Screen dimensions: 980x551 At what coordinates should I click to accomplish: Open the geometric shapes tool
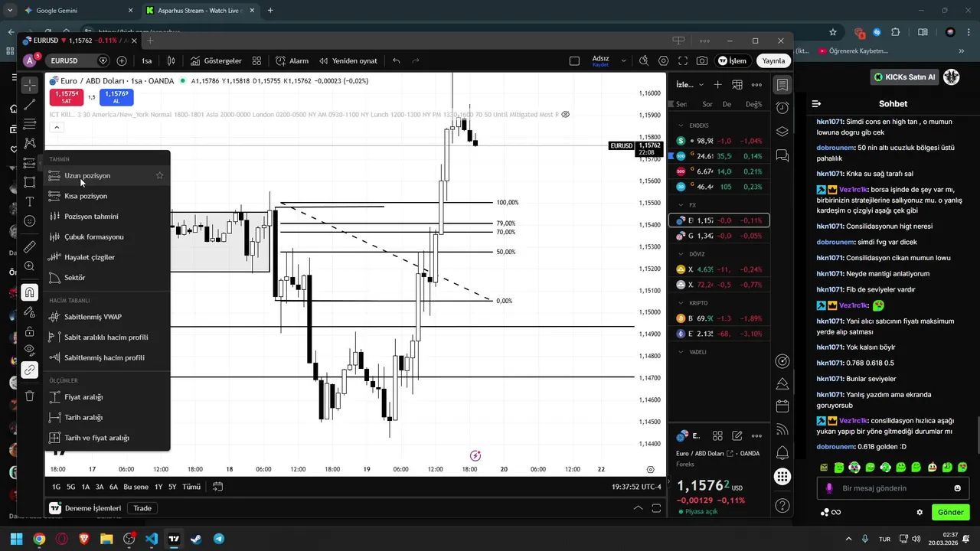[29, 182]
